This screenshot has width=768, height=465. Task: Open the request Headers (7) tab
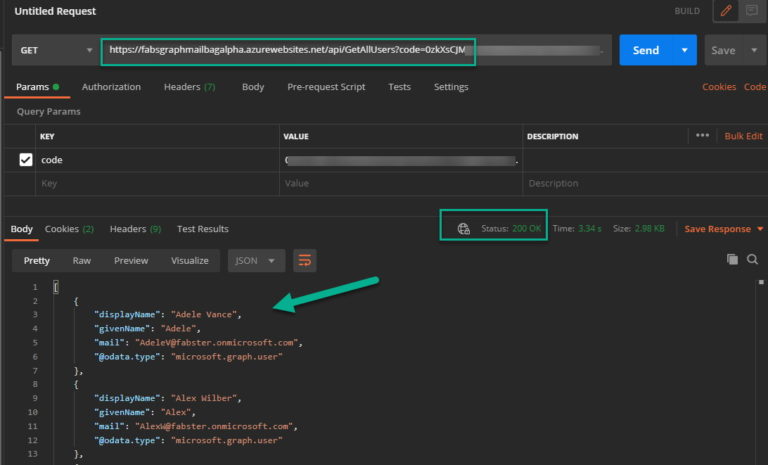point(189,87)
